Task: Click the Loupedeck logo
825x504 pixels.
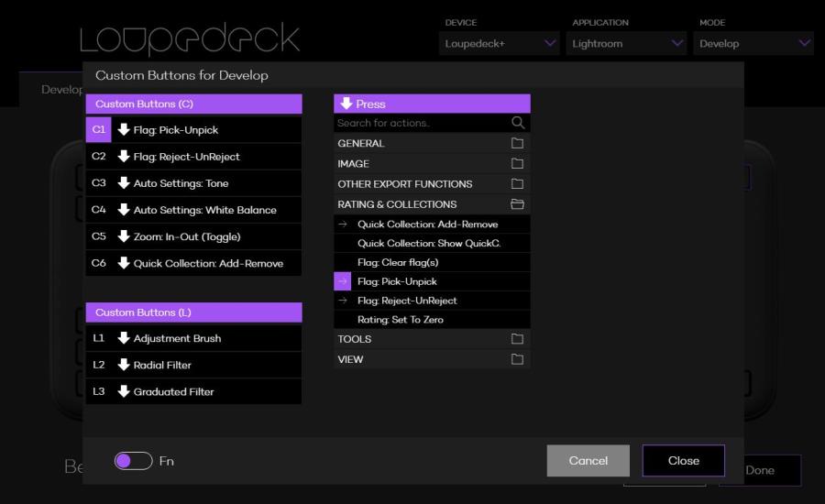Action: point(190,38)
